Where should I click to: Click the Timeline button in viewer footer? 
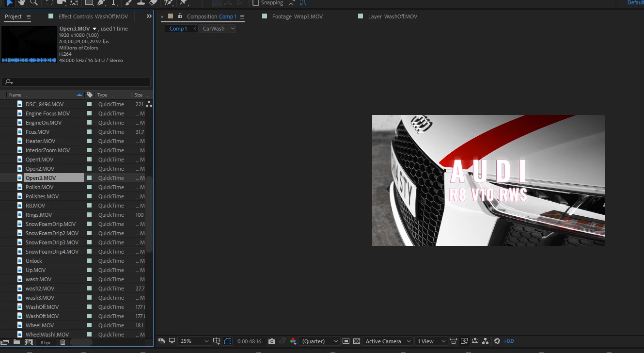click(x=475, y=341)
